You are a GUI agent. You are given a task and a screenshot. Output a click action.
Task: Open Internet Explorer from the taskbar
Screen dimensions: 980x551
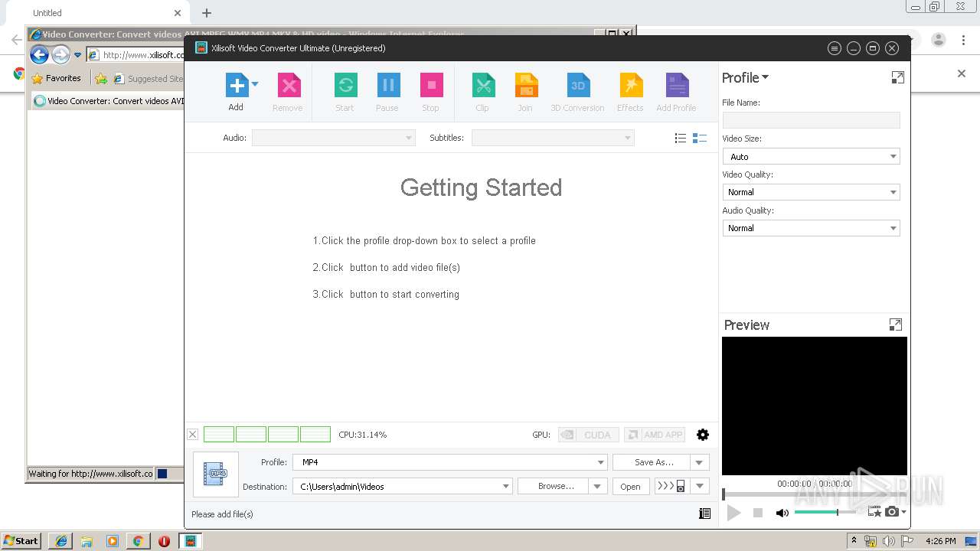pos(61,540)
